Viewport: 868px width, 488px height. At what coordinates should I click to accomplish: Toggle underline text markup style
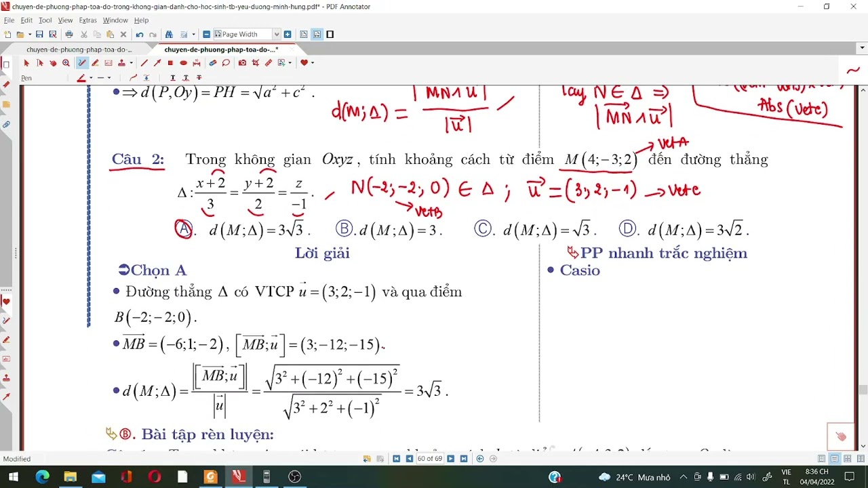click(x=173, y=78)
